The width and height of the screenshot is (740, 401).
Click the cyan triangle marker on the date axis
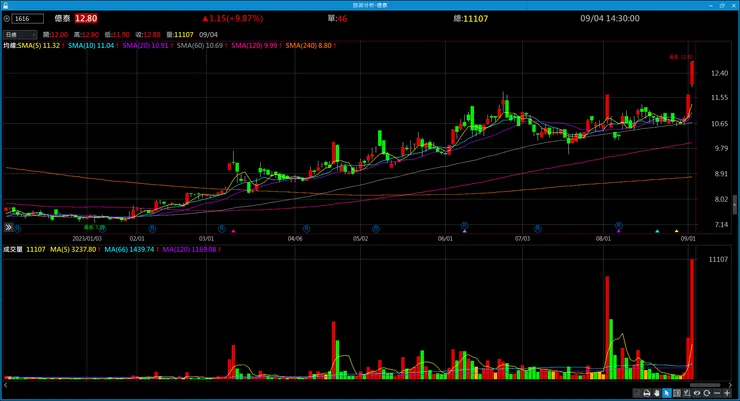tap(657, 231)
